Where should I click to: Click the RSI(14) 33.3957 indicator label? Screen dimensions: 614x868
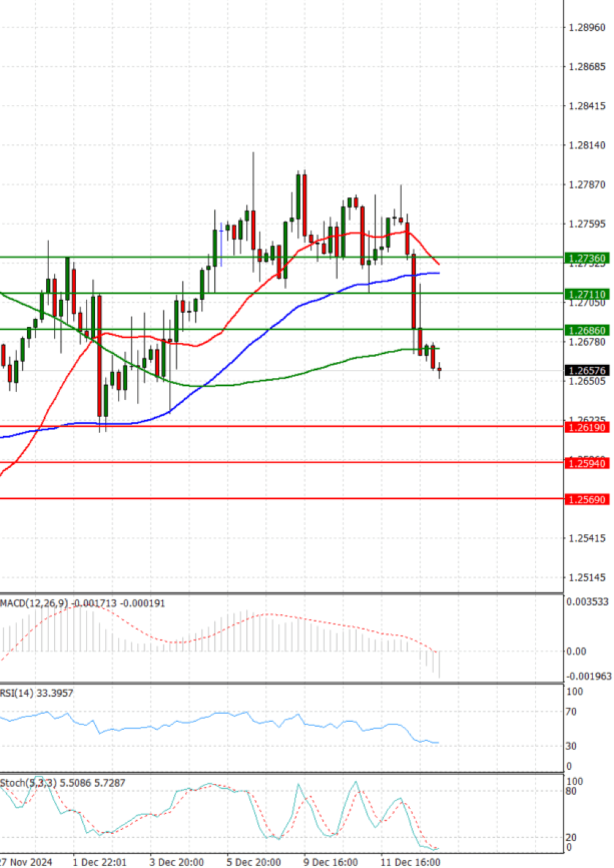click(x=37, y=693)
